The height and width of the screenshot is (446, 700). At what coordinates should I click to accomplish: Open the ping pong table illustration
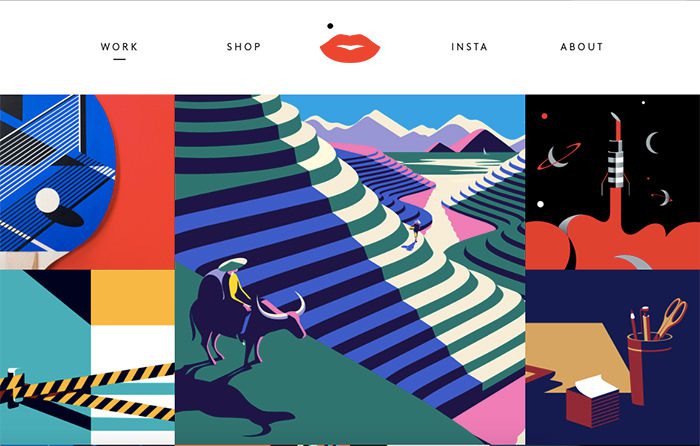[87, 182]
